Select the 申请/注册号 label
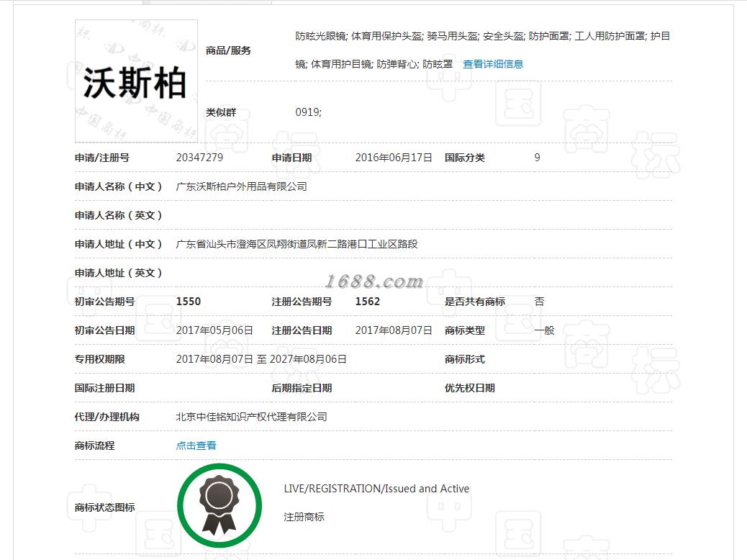The image size is (747, 560). [102, 158]
